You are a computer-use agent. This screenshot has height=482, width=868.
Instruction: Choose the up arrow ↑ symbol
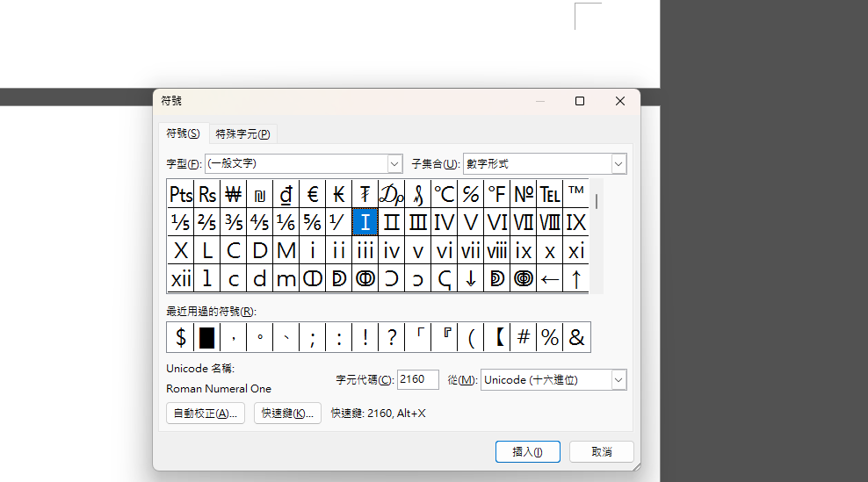click(576, 279)
